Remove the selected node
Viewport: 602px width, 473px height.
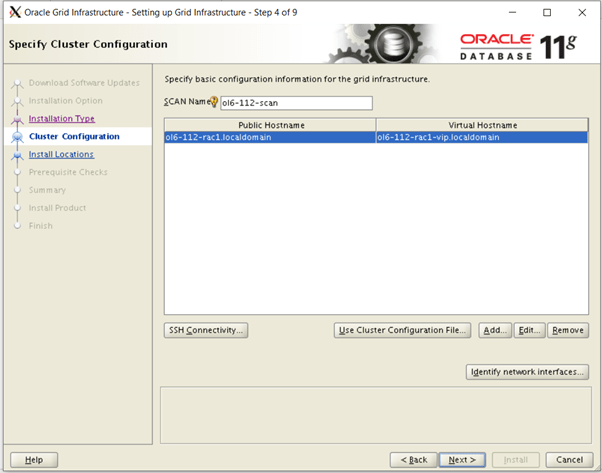(567, 330)
